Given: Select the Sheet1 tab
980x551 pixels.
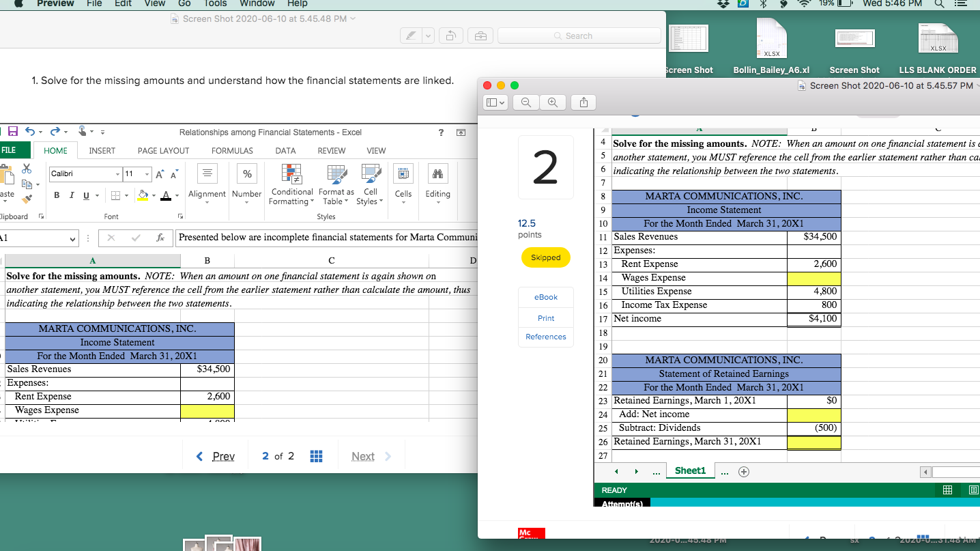Looking at the screenshot, I should (690, 470).
